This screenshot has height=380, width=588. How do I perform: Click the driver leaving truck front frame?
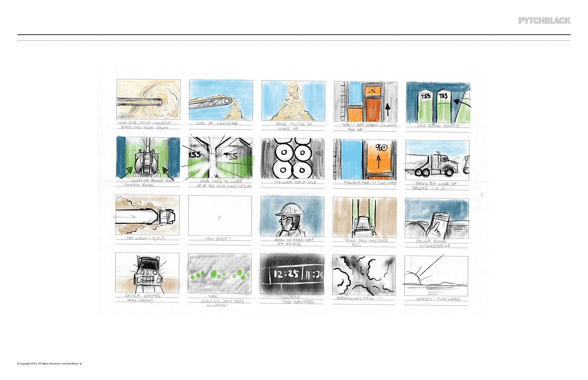point(147,273)
